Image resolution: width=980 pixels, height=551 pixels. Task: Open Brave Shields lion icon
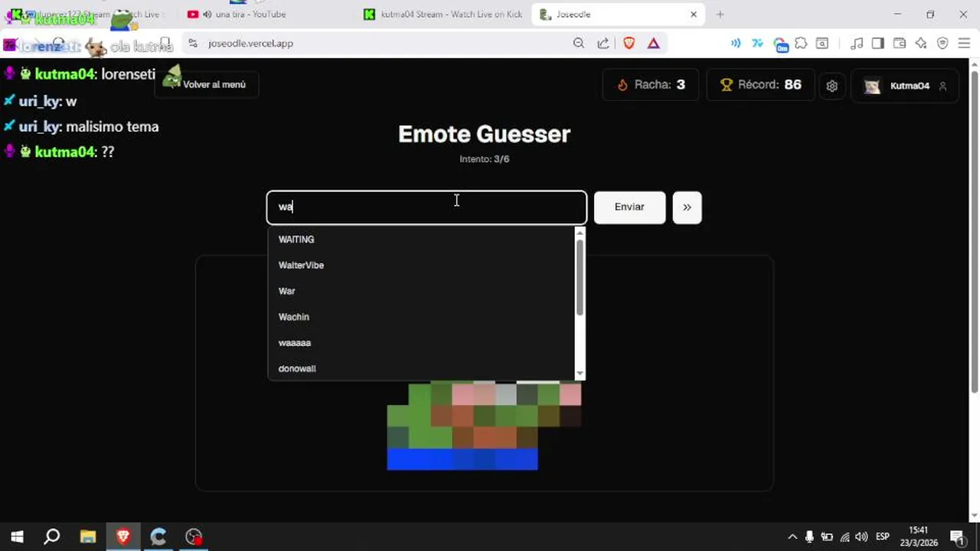(629, 44)
